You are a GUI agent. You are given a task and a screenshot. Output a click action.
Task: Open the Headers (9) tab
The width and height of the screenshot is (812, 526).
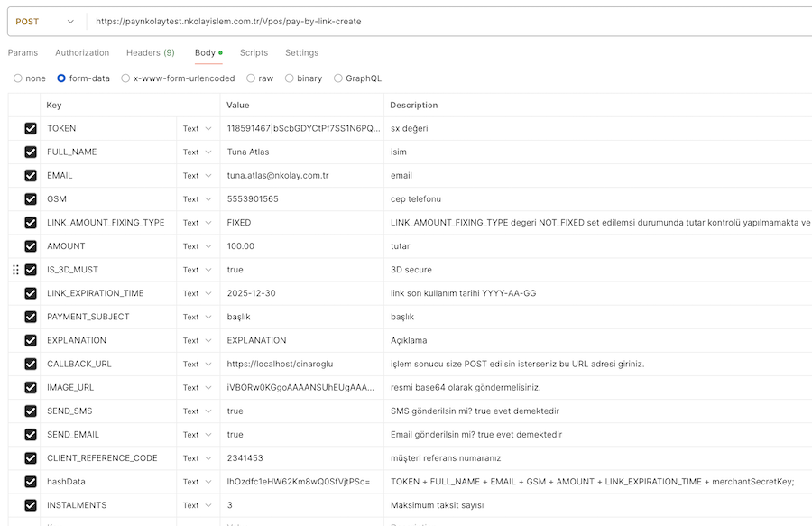coord(151,53)
